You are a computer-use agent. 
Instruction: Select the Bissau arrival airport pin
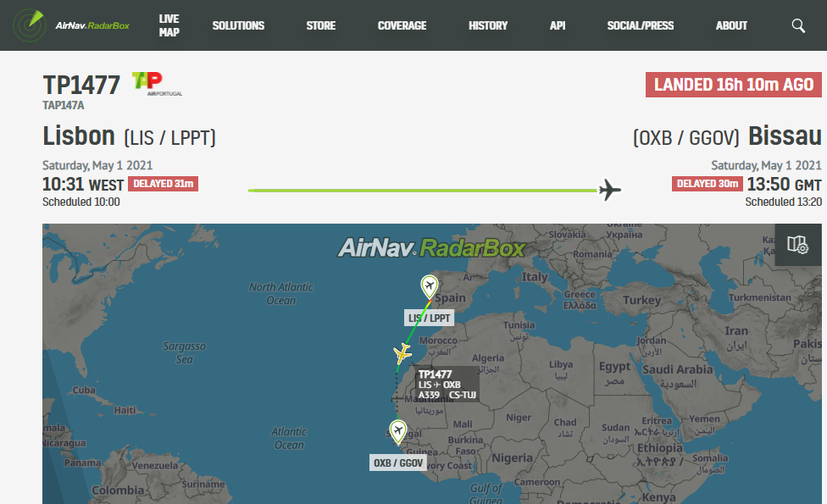(x=397, y=432)
